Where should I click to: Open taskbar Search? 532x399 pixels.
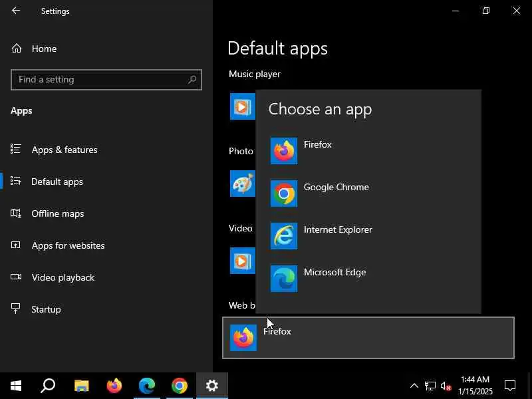coord(48,386)
